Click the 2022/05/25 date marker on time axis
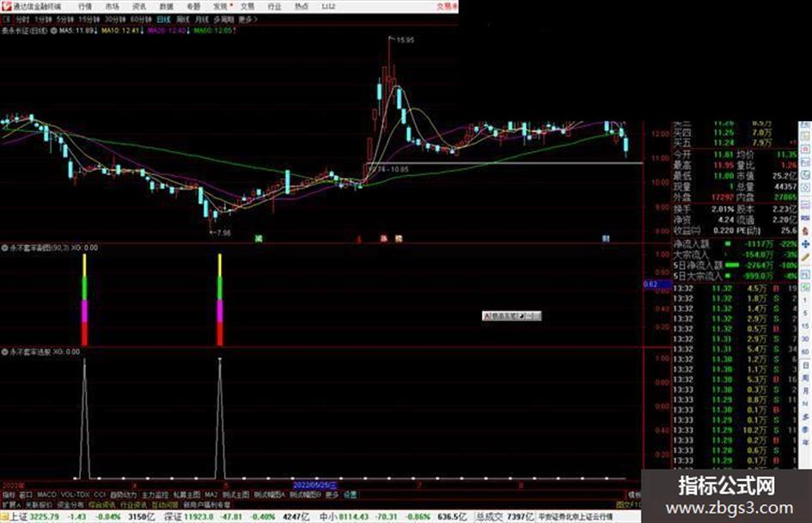The height and width of the screenshot is (523, 812). 314,485
